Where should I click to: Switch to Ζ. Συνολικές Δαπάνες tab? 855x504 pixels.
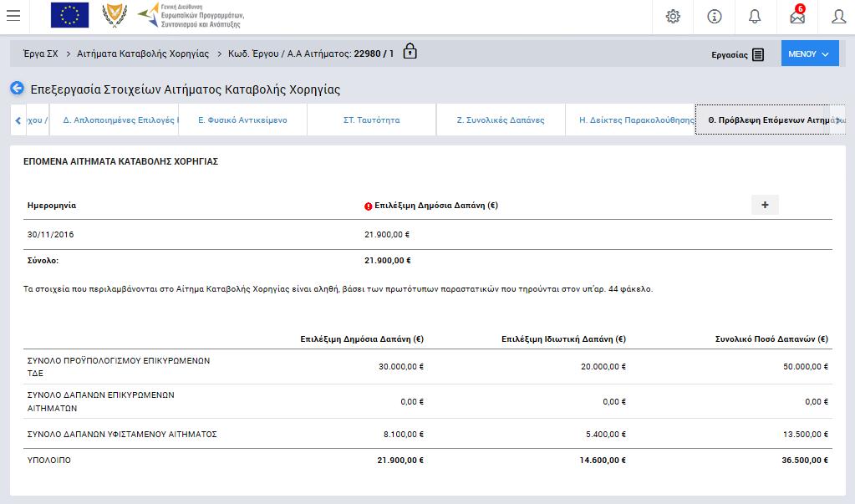tap(501, 120)
